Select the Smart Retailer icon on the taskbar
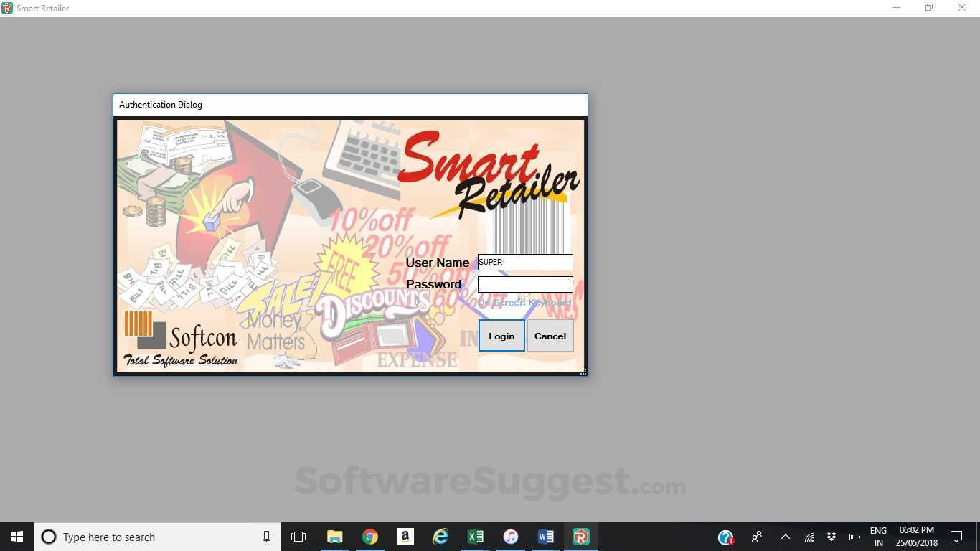The height and width of the screenshot is (551, 980). (580, 537)
